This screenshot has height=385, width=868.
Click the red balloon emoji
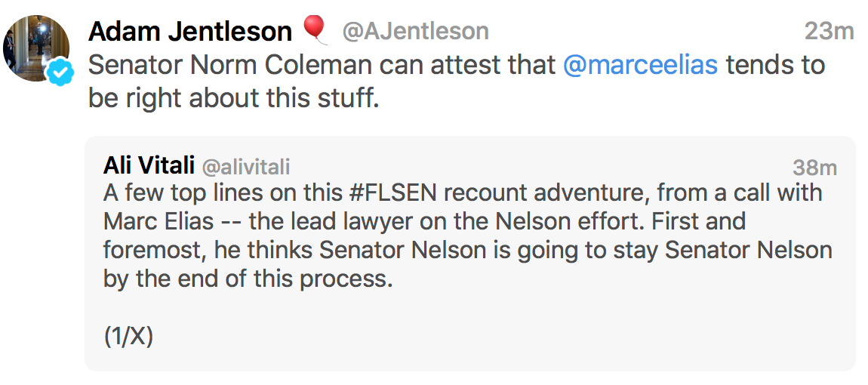point(314,29)
